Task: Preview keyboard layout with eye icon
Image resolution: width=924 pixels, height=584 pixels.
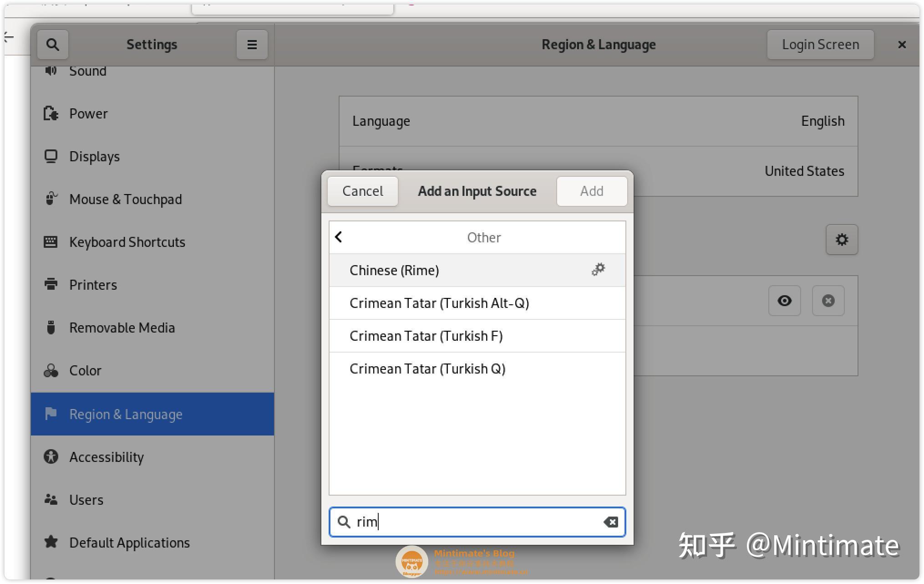Action: click(784, 301)
